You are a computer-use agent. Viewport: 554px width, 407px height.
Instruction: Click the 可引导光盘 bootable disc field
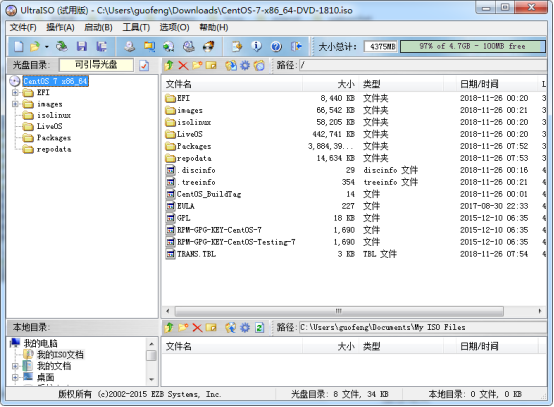tap(96, 65)
